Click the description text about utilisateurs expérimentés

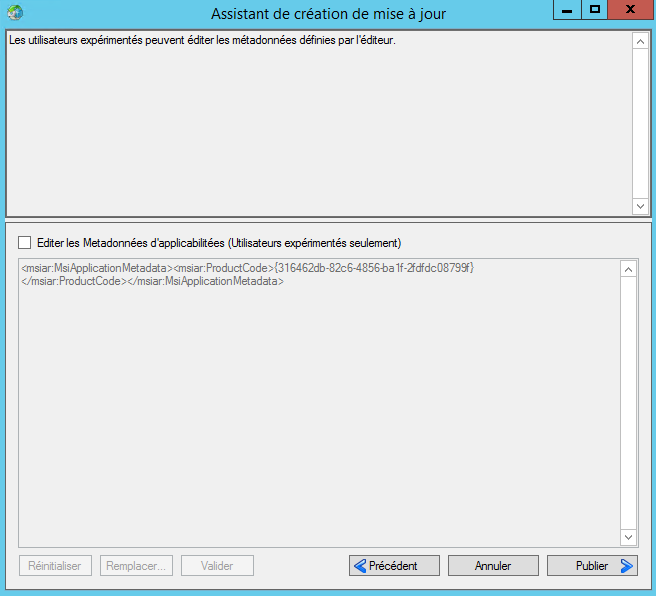tap(202, 40)
